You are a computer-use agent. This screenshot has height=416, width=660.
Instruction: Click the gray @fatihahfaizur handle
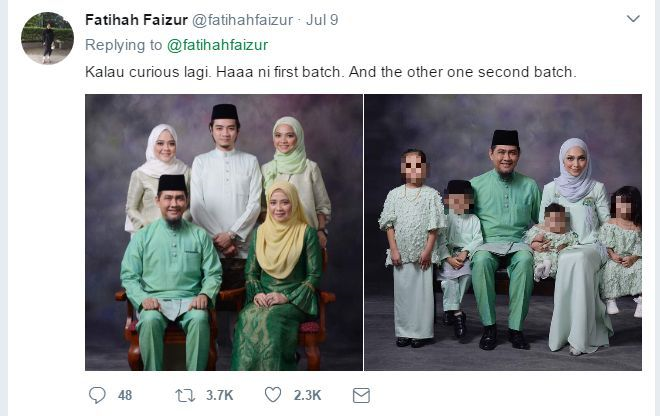(x=242, y=20)
